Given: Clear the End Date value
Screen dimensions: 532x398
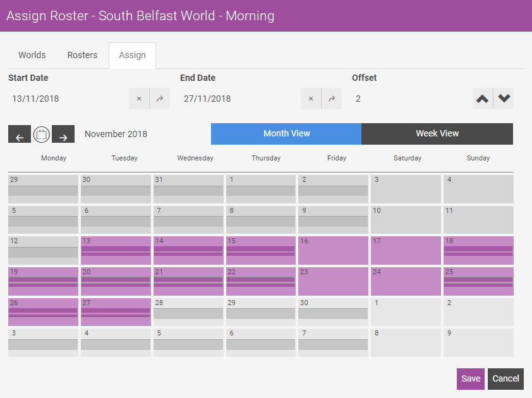Looking at the screenshot, I should [x=311, y=99].
